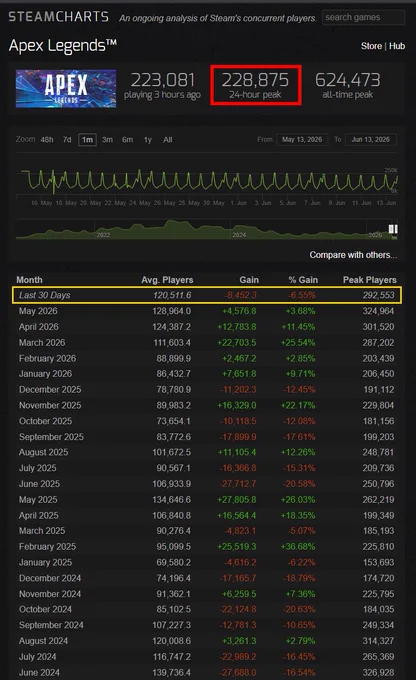This screenshot has height=680, width=416.
Task: Click peak players value 324,964
Action: tap(379, 311)
